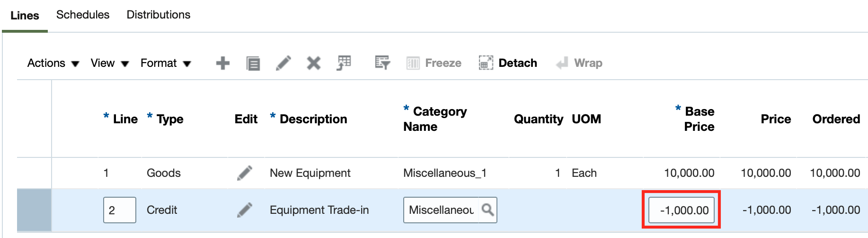This screenshot has height=238, width=868.
Task: Click the Base Price field showing -1,000.00
Action: click(x=681, y=210)
